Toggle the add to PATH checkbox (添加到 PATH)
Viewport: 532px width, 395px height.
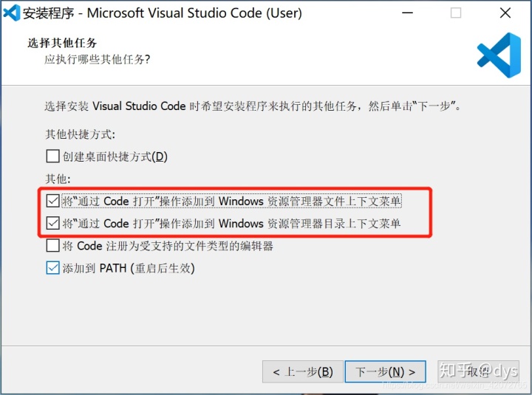(52, 268)
